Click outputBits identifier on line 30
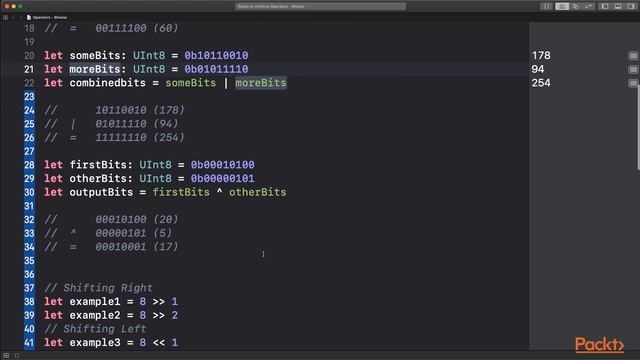The image size is (640, 360). coord(101,192)
